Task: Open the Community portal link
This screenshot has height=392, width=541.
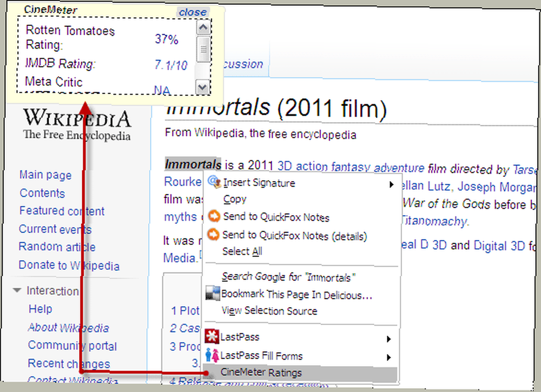Action: pyautogui.click(x=72, y=345)
